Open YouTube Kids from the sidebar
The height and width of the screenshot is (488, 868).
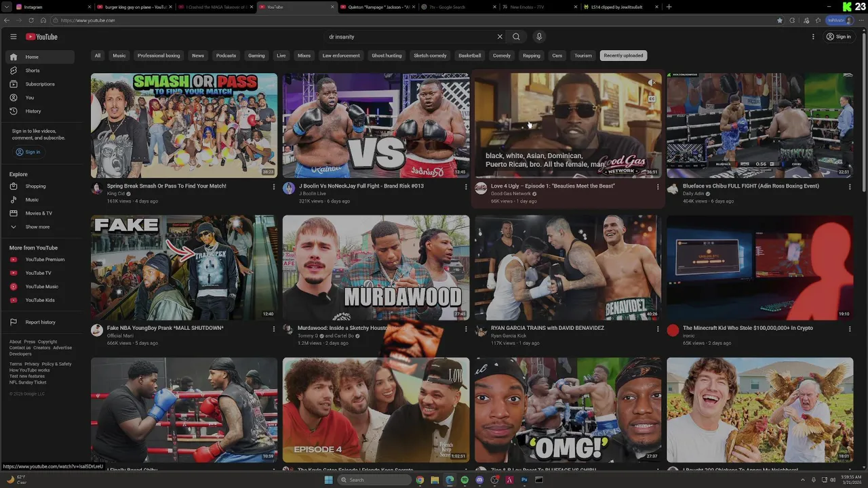(x=41, y=300)
